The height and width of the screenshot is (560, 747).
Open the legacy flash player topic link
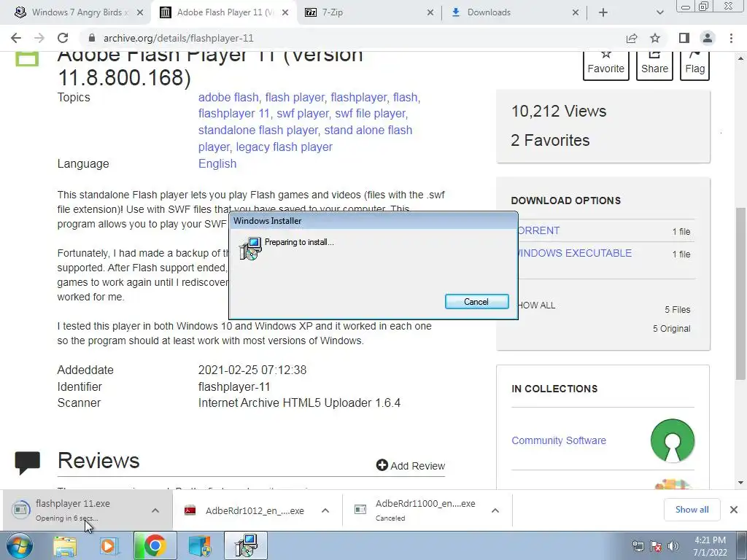[284, 147]
